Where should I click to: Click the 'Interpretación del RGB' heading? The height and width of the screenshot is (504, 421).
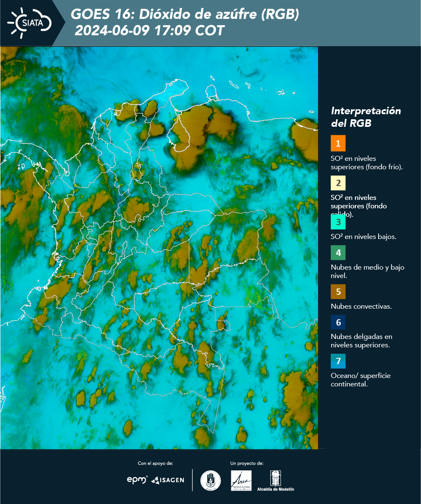(366, 117)
